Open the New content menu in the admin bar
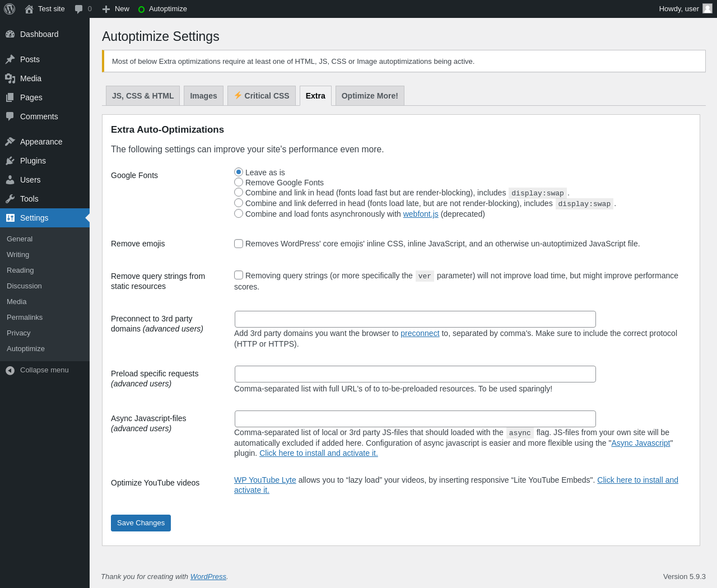Screen dimensions: 717x588 [x=116, y=9]
